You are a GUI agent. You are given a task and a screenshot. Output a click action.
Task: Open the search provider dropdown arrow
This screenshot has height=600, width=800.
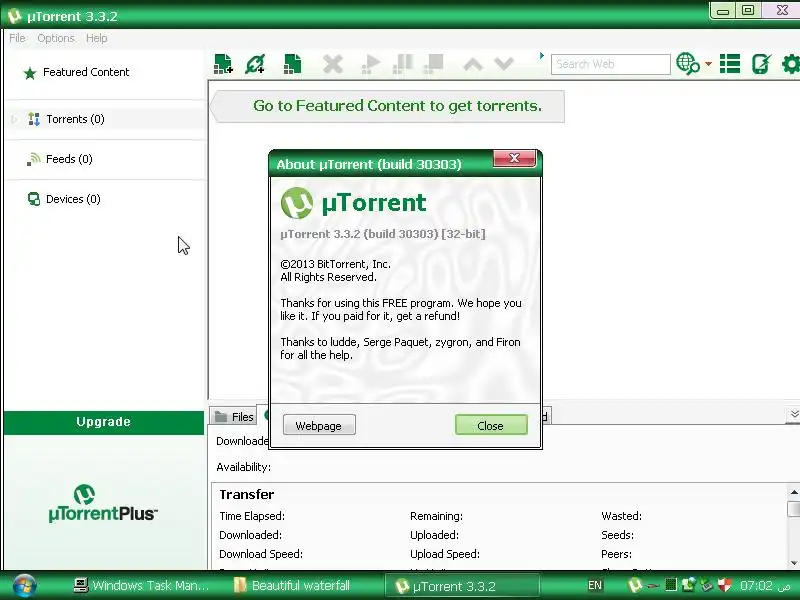[x=708, y=64]
